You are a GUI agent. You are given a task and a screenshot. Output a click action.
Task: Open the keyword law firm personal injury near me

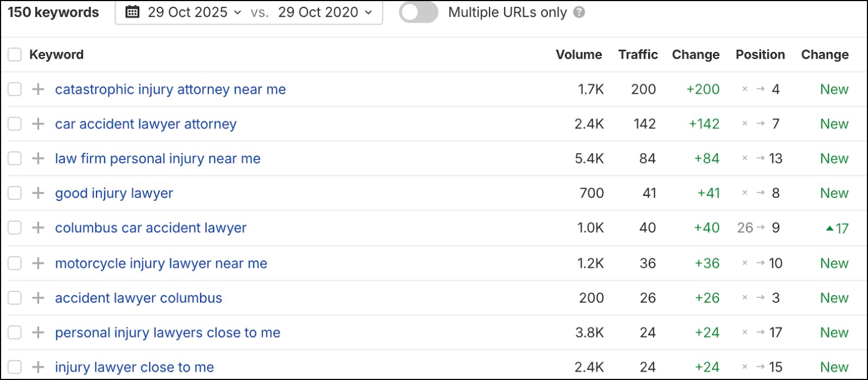[157, 158]
